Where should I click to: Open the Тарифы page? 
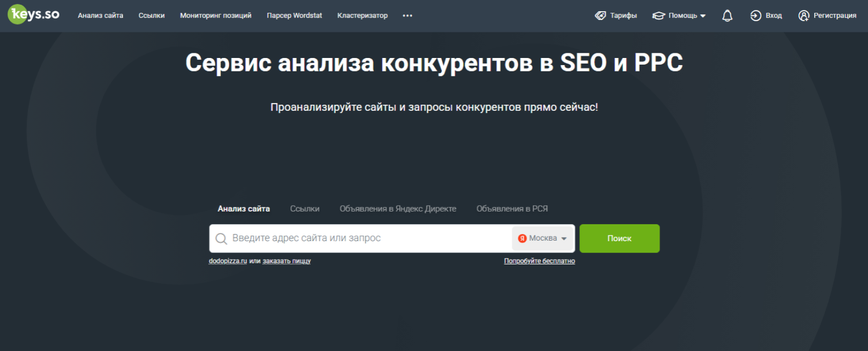click(x=623, y=16)
